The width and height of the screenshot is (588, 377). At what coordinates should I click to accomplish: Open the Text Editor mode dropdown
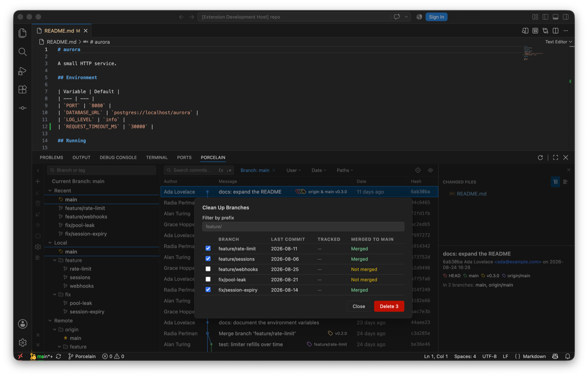(x=559, y=42)
